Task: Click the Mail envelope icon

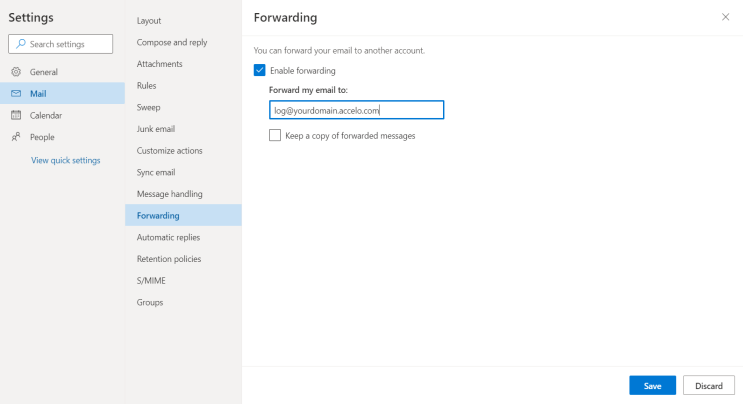Action: pos(16,93)
